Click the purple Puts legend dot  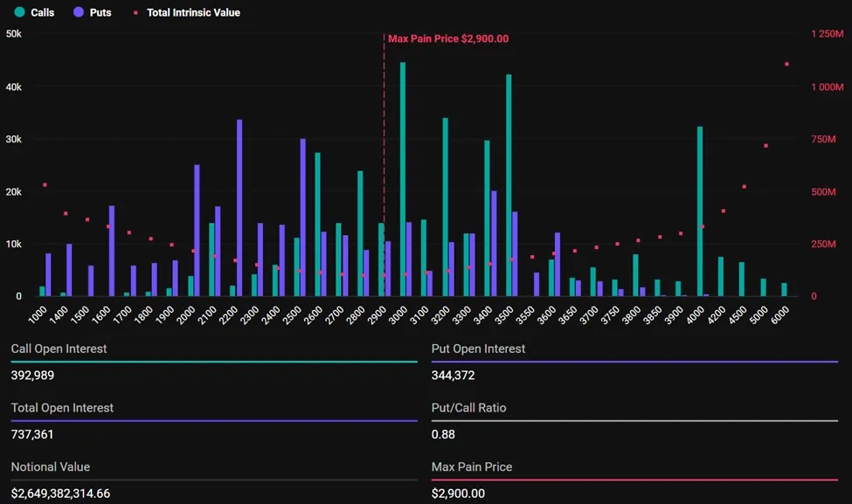pos(77,12)
